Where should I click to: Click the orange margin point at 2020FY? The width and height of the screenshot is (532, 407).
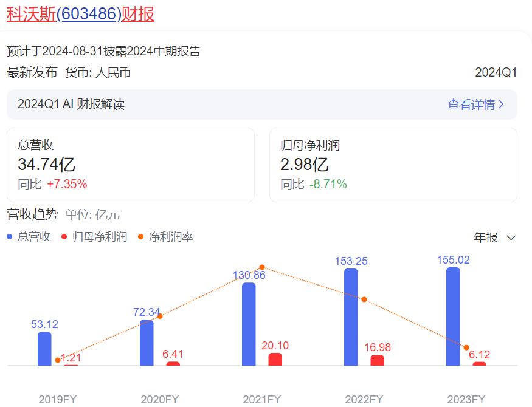pos(160,316)
